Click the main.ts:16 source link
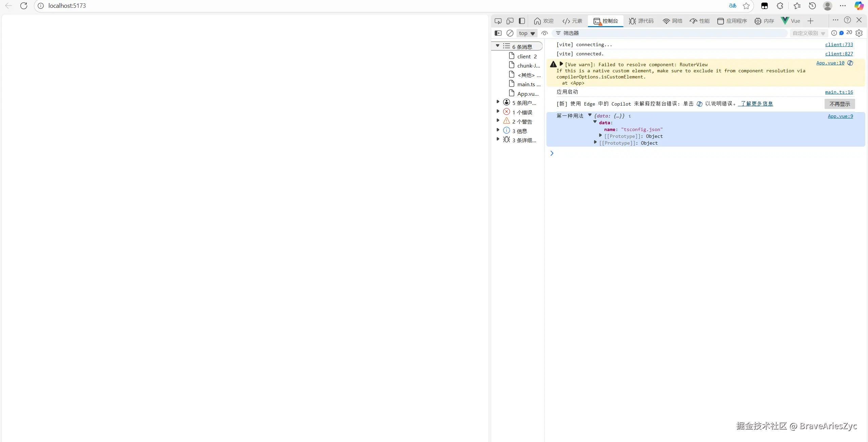 coord(838,92)
